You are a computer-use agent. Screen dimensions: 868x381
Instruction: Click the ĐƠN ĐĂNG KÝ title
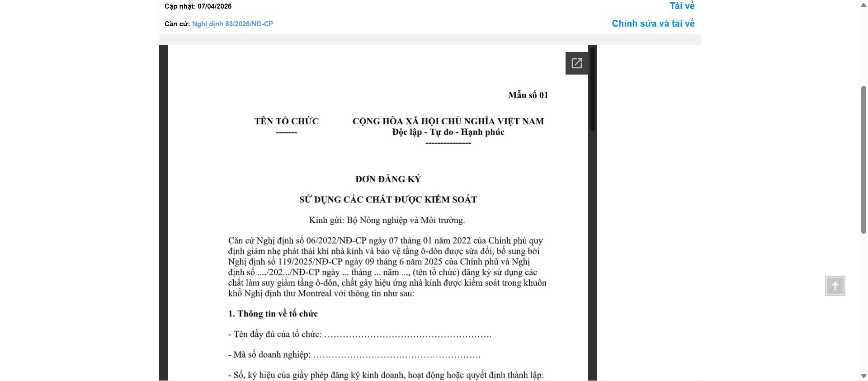click(388, 179)
